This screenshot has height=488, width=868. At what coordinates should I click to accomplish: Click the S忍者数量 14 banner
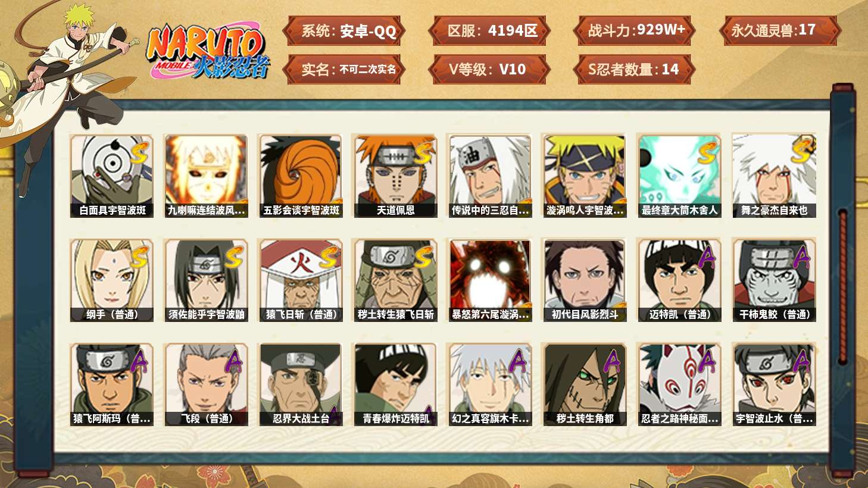(x=634, y=70)
